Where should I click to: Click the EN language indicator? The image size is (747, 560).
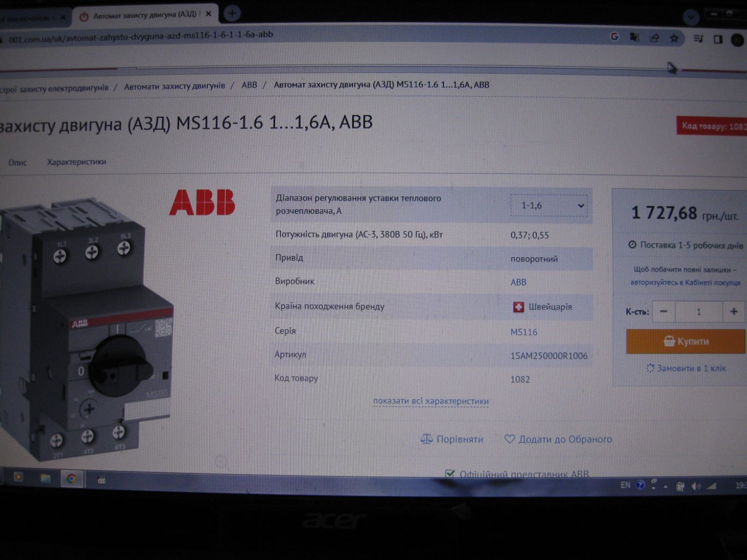[x=625, y=485]
